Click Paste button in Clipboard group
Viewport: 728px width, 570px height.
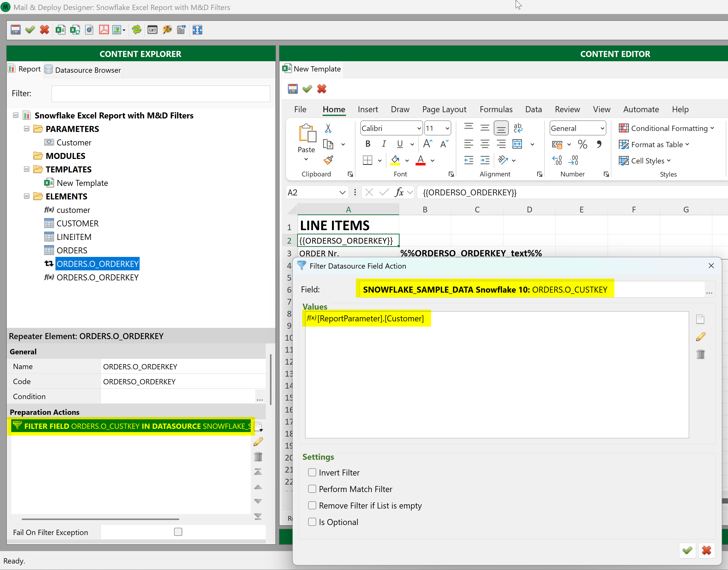coord(306,142)
